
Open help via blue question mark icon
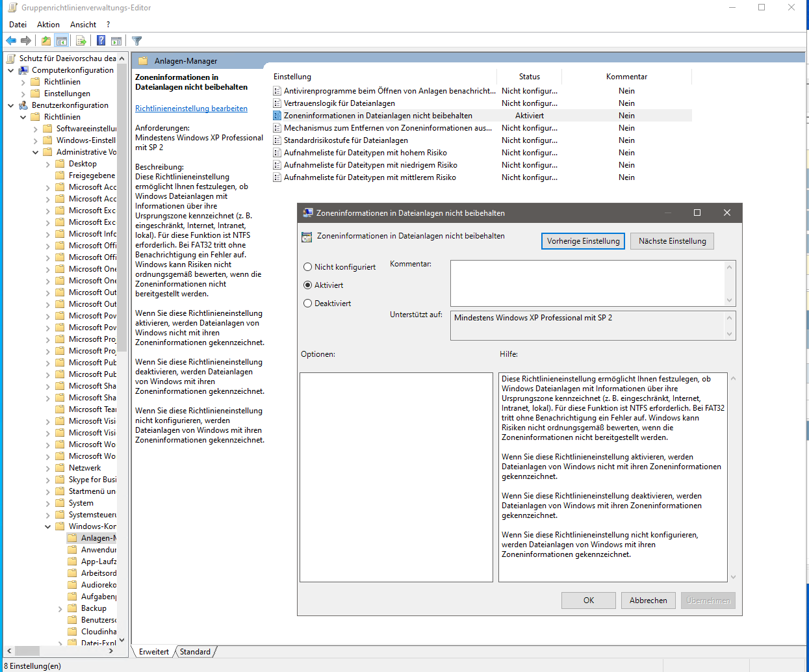pyautogui.click(x=101, y=41)
